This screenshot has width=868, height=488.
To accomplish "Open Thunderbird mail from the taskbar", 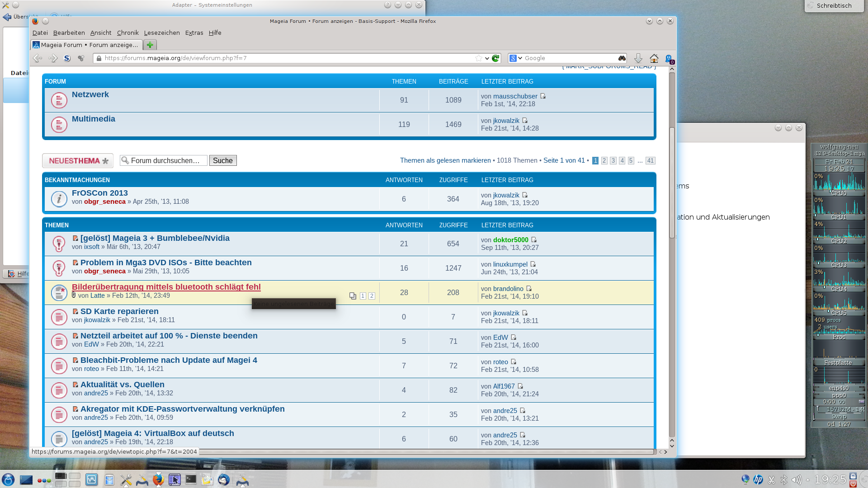I will click(x=224, y=479).
